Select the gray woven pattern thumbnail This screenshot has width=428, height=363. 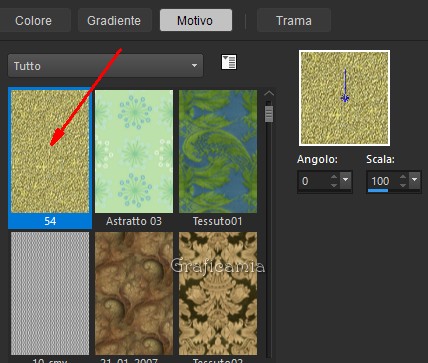[x=50, y=293]
